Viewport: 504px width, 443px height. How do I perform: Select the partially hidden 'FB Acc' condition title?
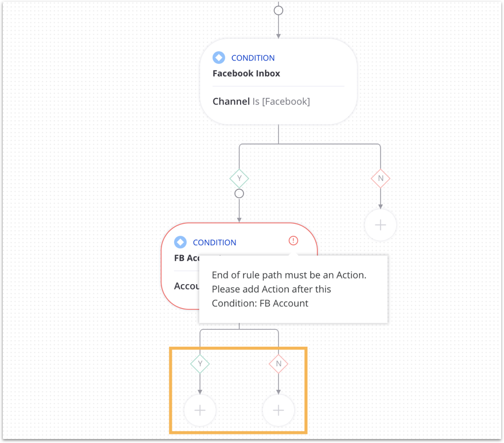(x=187, y=258)
